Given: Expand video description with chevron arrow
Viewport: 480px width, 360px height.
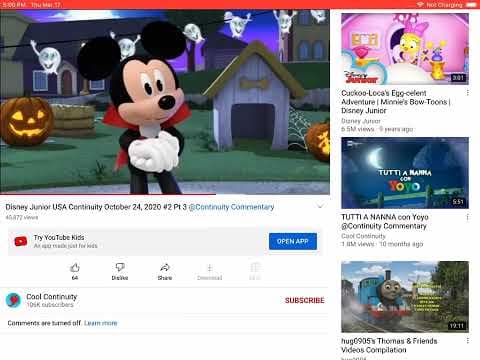Looking at the screenshot, I should coord(320,205).
